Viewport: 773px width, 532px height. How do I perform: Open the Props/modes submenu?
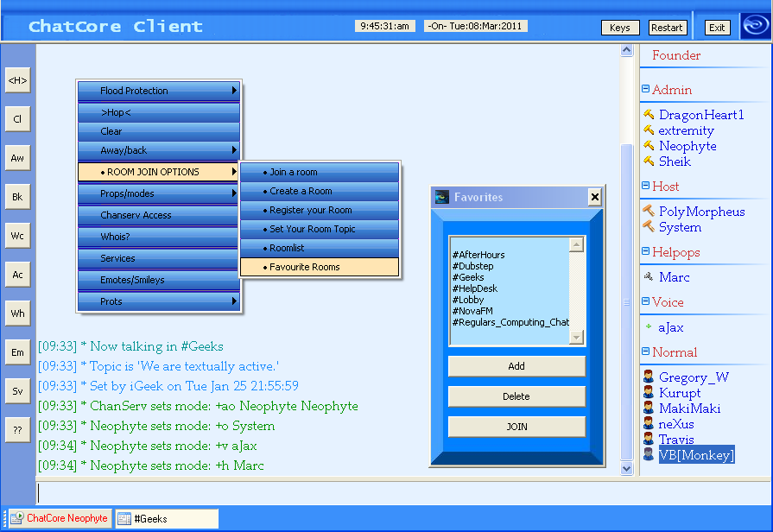tap(159, 193)
